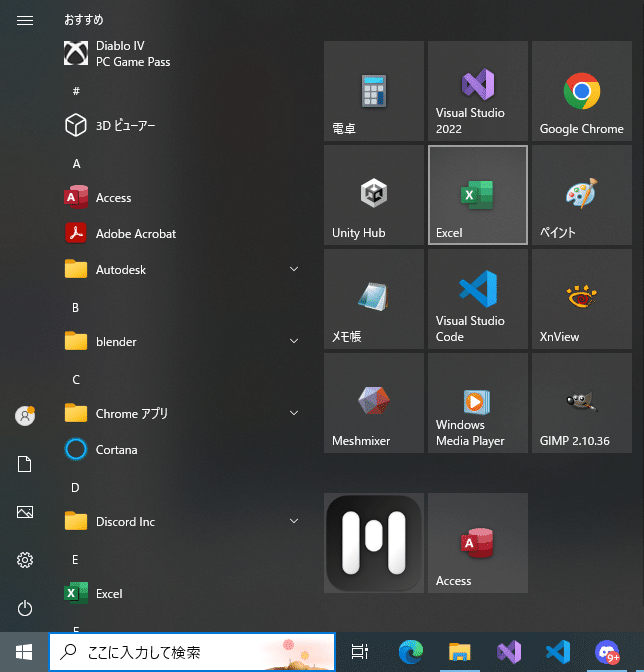Viewport: 644px width, 672px height.
Task: Jump via the # letter header
Action: [x=76, y=91]
